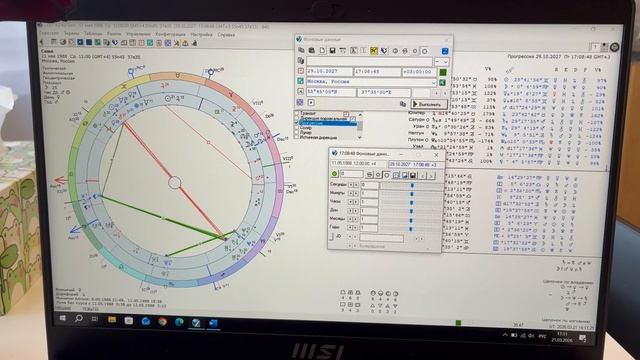Click the copy icon at Фоновые данные toolbar start

[x=301, y=50]
